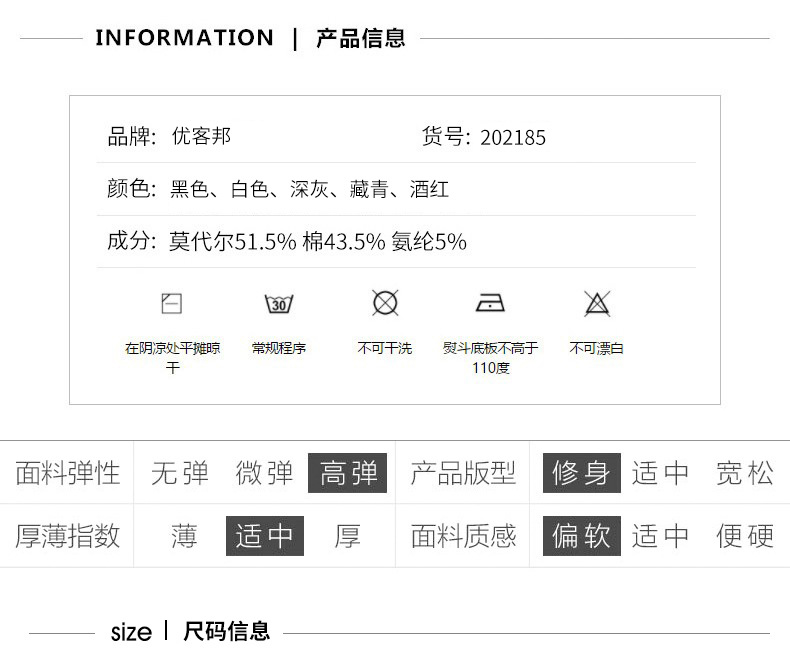Select the 宽松 fit option
790x660 pixels.
pos(745,473)
